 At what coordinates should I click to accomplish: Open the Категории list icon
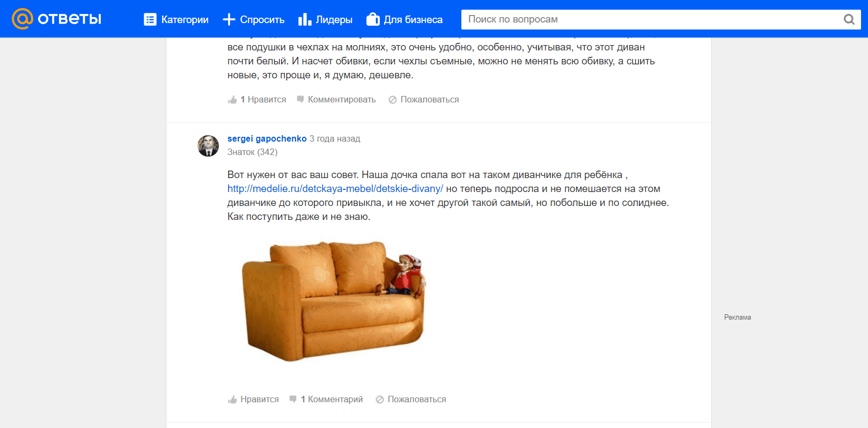pos(150,19)
